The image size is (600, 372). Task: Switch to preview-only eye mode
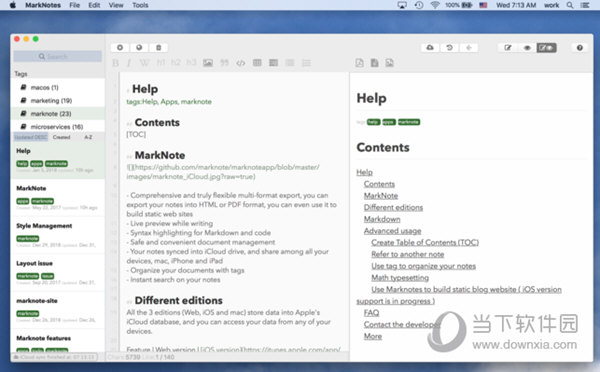tap(527, 47)
